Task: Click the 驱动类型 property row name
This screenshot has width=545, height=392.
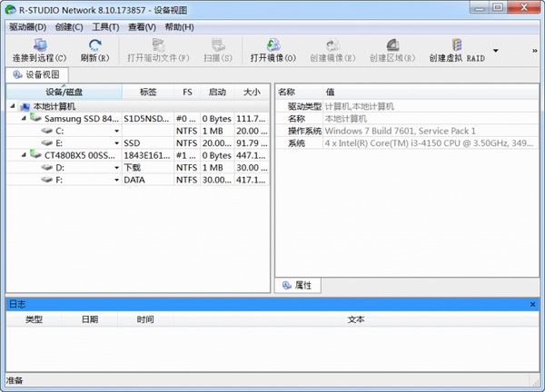Action: (x=304, y=106)
